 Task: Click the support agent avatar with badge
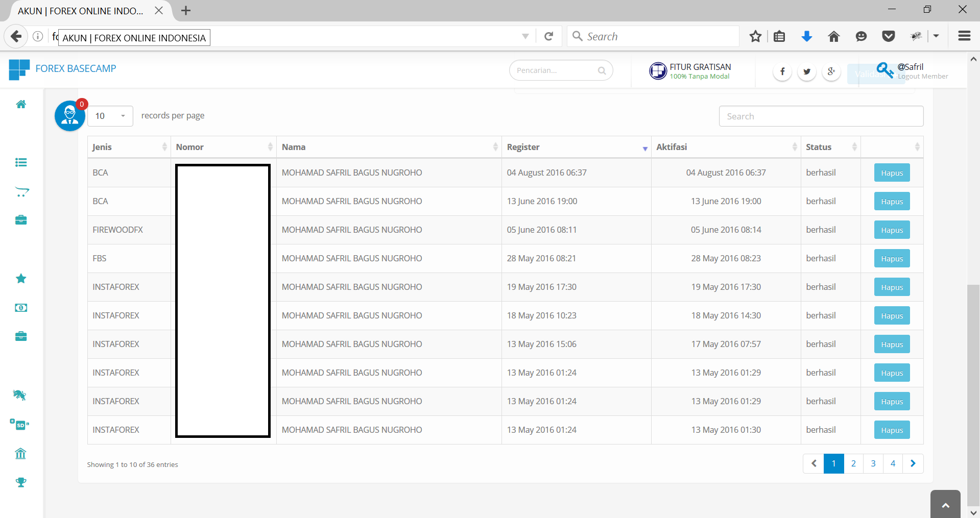click(x=70, y=116)
